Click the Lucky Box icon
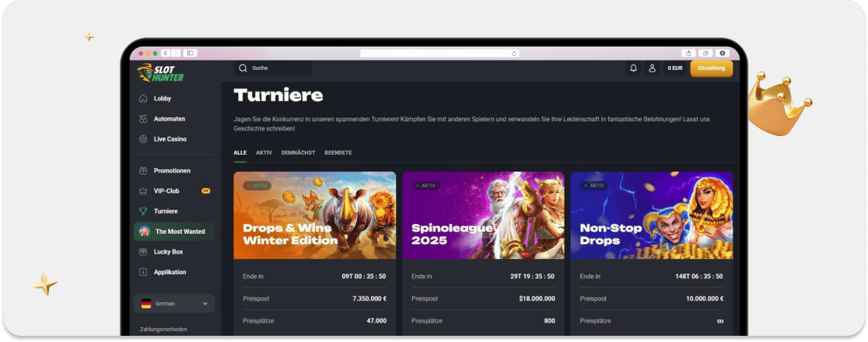The height and width of the screenshot is (342, 868). pos(143,252)
